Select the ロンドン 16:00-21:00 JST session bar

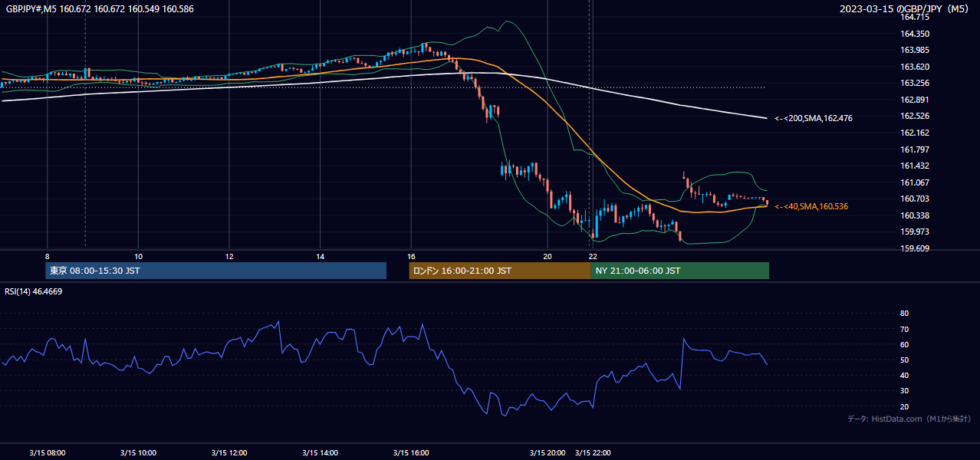pos(500,271)
